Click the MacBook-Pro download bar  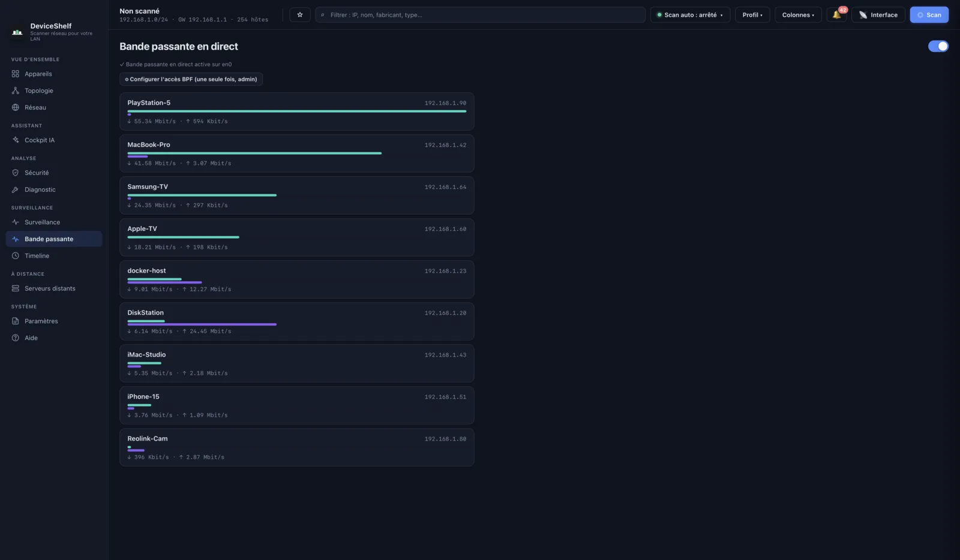pyautogui.click(x=254, y=153)
